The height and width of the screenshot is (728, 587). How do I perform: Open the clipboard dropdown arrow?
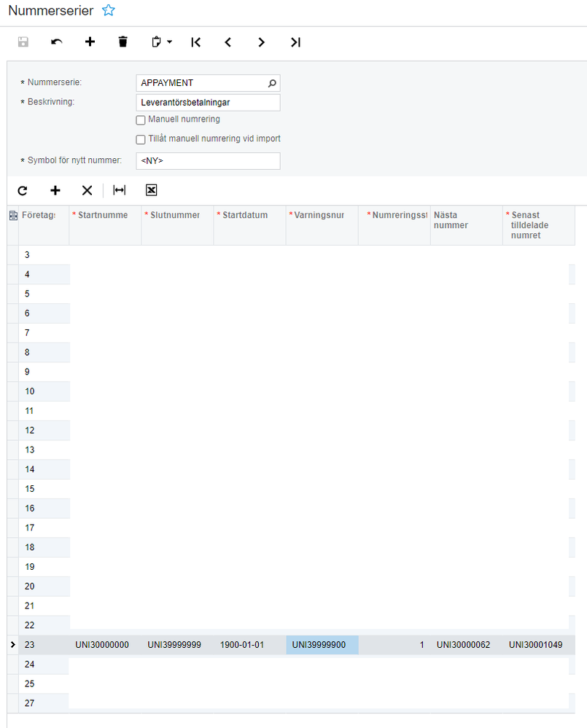(169, 42)
